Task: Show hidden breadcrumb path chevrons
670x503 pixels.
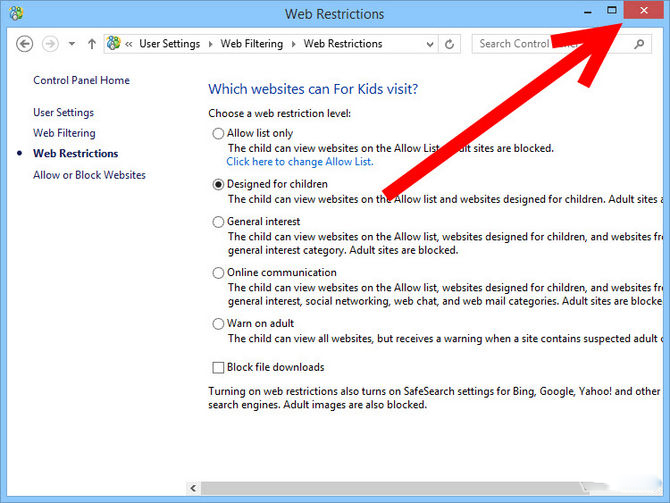Action: click(129, 44)
